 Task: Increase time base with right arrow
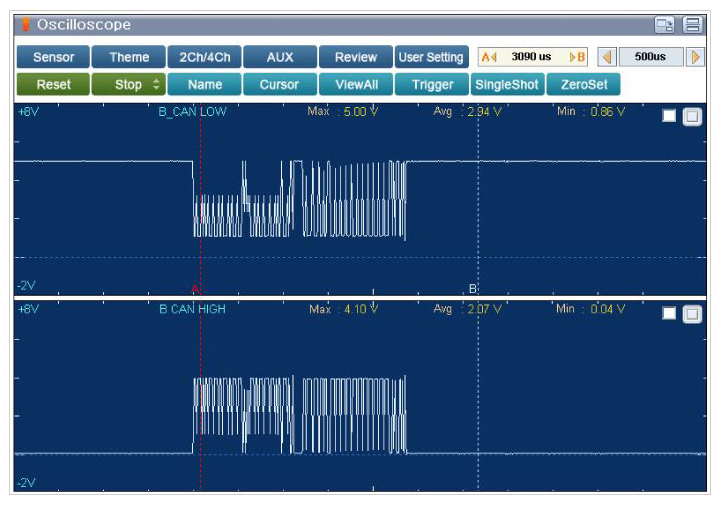coord(695,57)
